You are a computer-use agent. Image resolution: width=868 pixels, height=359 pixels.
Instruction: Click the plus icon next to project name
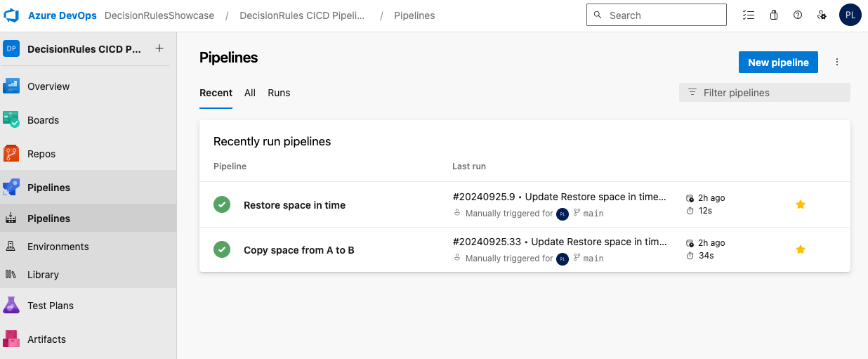[159, 48]
